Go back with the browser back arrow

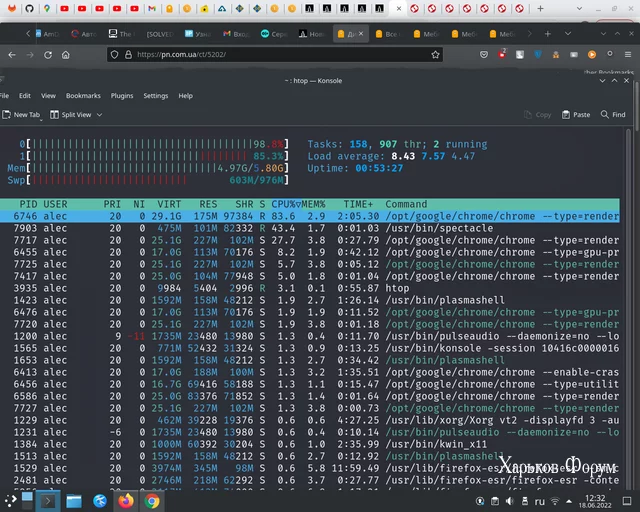(x=13, y=55)
